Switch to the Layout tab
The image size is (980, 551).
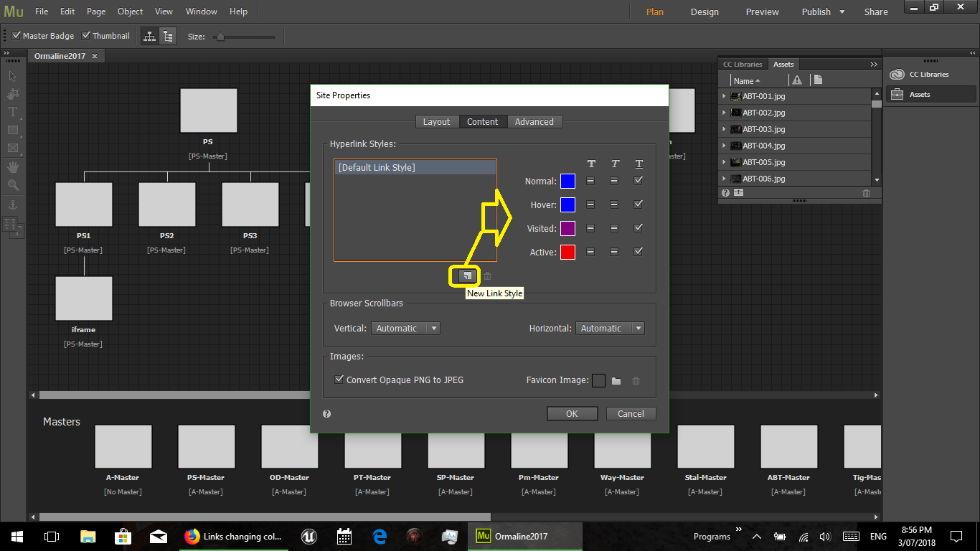436,122
